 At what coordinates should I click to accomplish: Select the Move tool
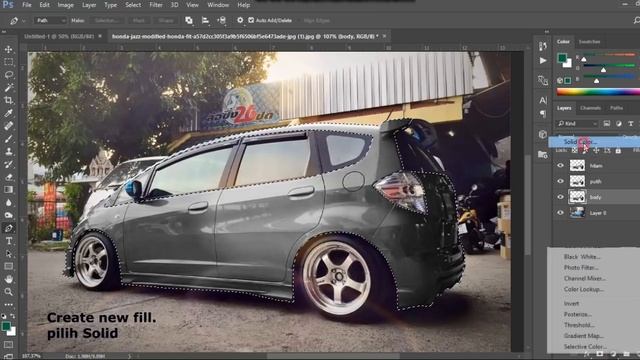pos(9,49)
